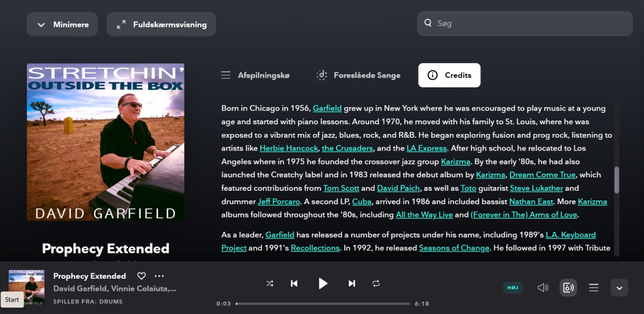
Task: Open the Garfield link after 'As a leader'
Action: click(280, 235)
